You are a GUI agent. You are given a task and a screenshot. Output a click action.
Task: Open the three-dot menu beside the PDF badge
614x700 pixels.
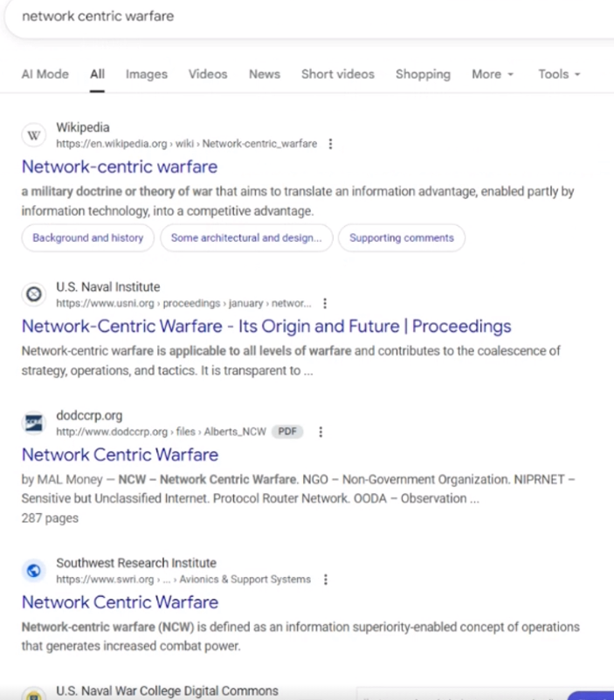[321, 432]
